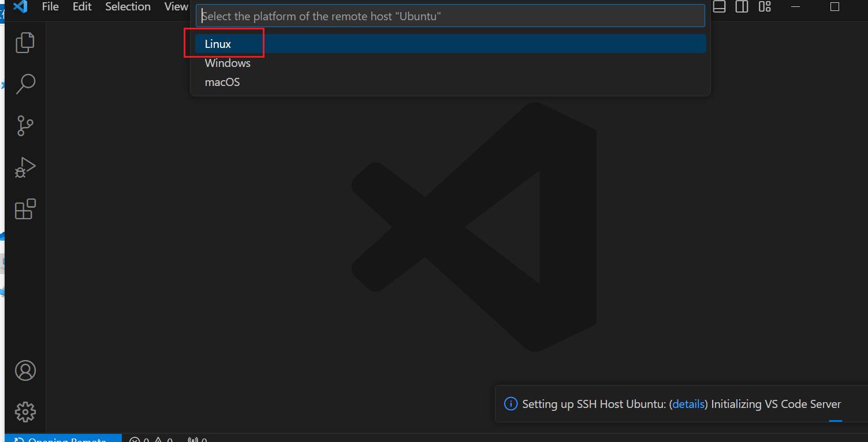Toggle the split sidebar layout icon
The width and height of the screenshot is (868, 442).
tap(742, 7)
